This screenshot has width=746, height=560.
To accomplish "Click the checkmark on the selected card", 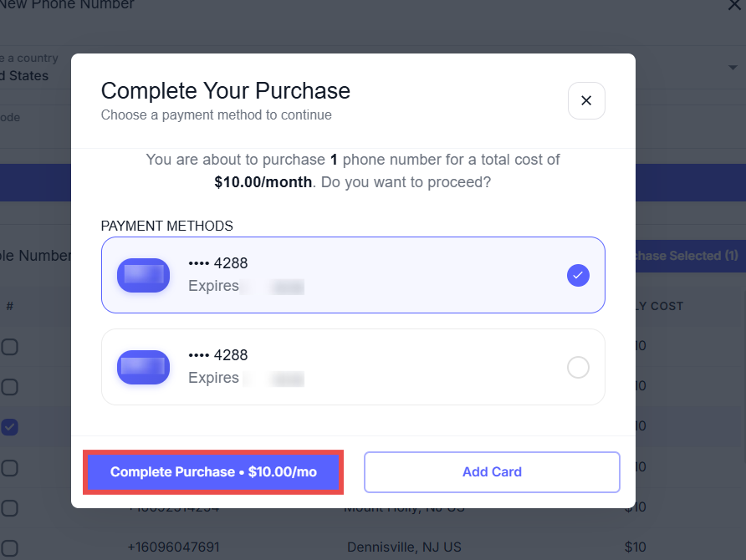I will click(578, 275).
